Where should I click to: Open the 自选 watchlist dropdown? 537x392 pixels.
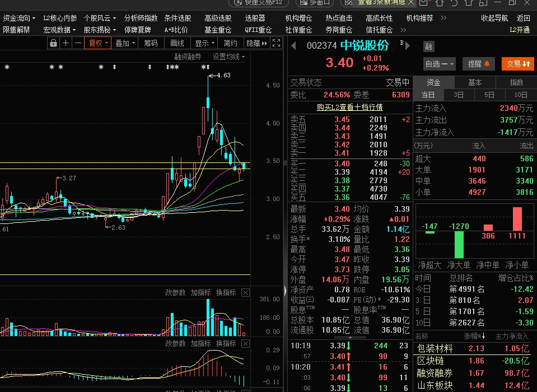tap(439, 64)
